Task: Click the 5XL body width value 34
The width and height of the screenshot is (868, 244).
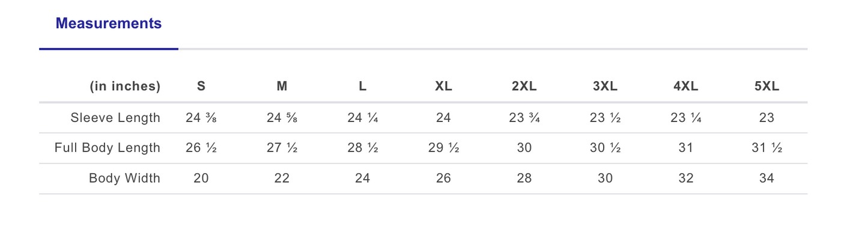Action: (766, 178)
